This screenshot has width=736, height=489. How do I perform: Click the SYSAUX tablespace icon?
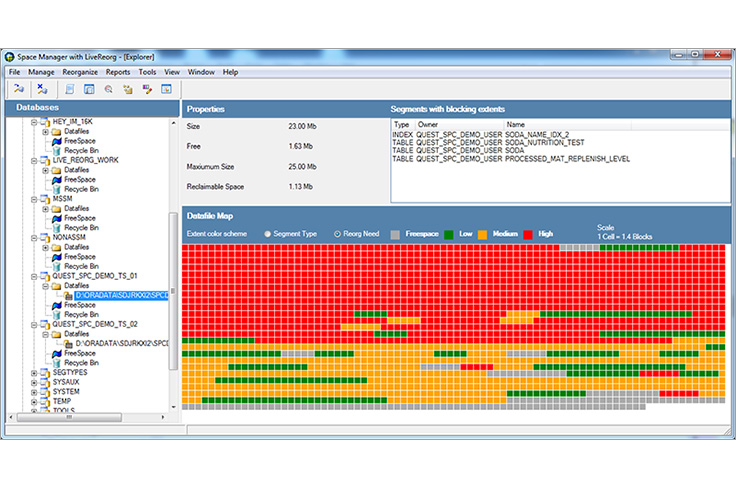click(x=46, y=382)
